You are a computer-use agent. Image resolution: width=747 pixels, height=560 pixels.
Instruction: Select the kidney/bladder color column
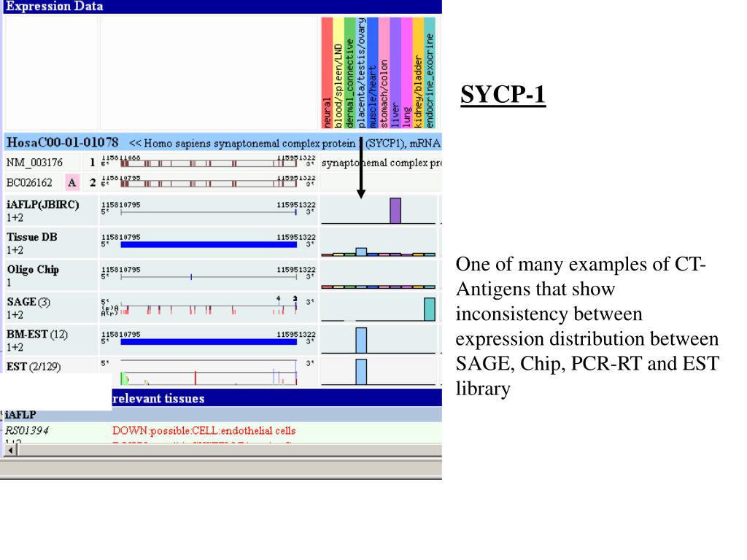[x=418, y=73]
